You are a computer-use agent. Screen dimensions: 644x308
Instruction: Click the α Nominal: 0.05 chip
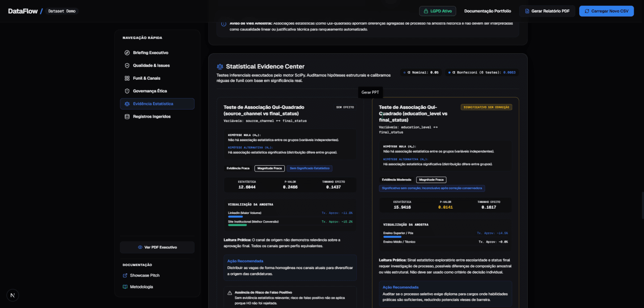click(x=421, y=72)
